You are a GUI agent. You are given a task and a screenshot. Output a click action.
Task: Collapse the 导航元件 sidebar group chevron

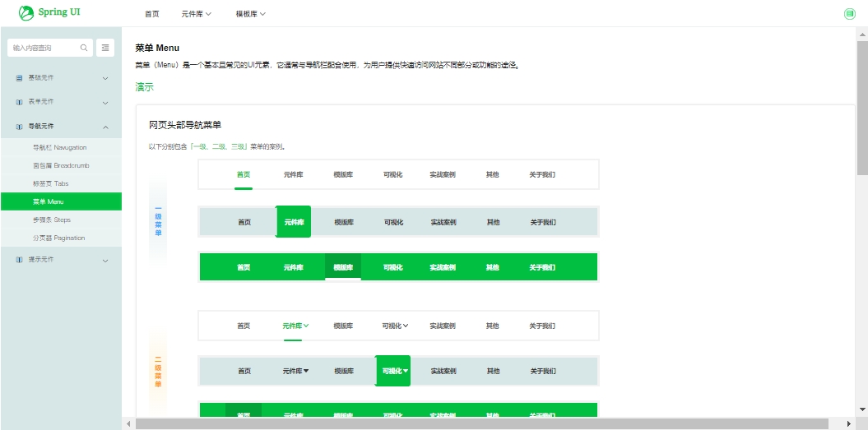(105, 127)
